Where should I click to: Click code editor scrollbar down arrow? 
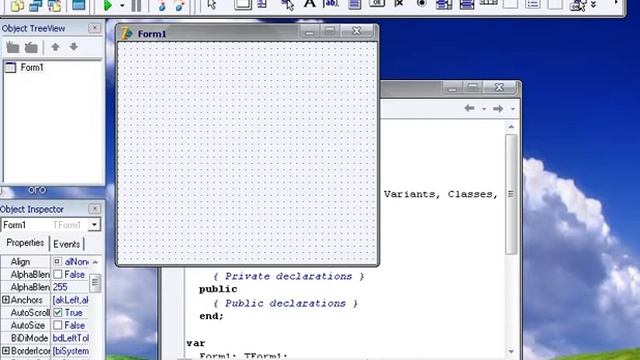511,351
